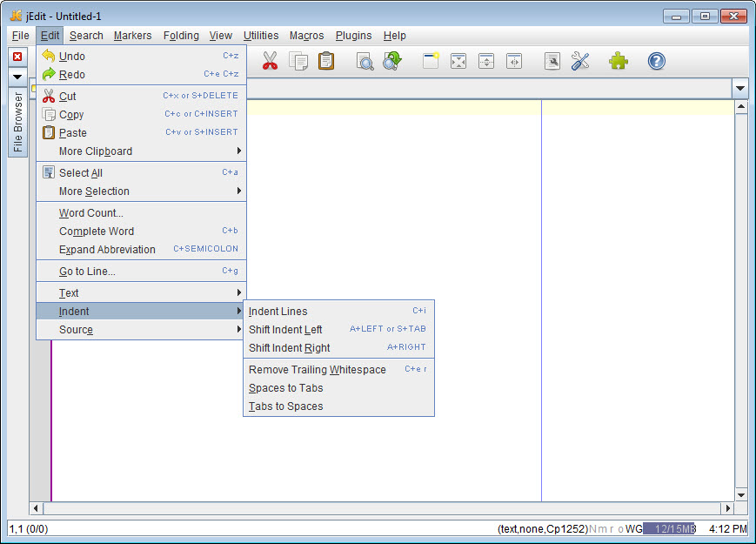The width and height of the screenshot is (756, 544).
Task: Choose Expand Abbreviation in the Edit menu
Action: pyautogui.click(x=141, y=250)
